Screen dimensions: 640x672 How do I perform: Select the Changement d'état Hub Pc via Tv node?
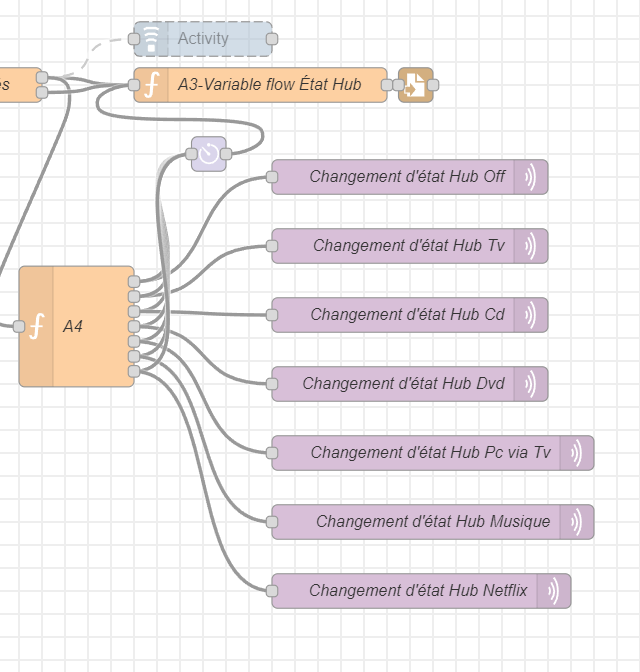433,453
